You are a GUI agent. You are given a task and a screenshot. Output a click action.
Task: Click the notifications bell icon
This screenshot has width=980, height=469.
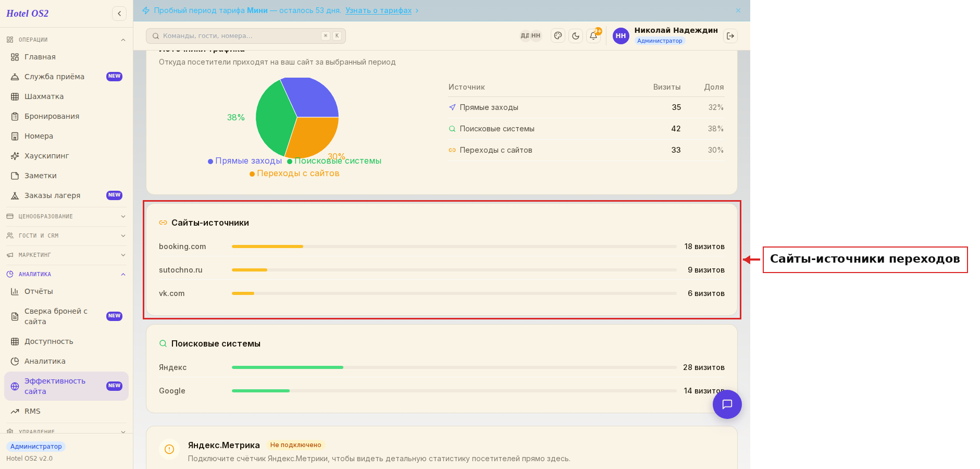593,36
